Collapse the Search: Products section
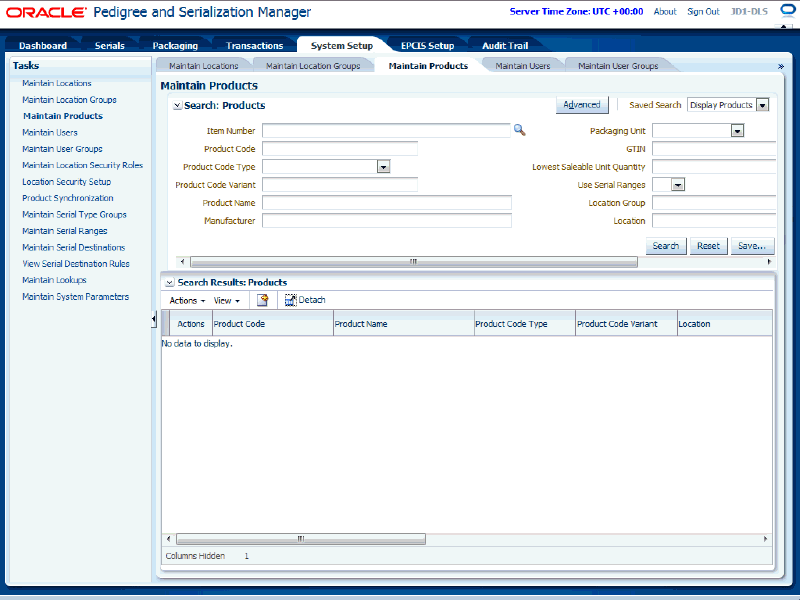800x600 pixels. (177, 106)
